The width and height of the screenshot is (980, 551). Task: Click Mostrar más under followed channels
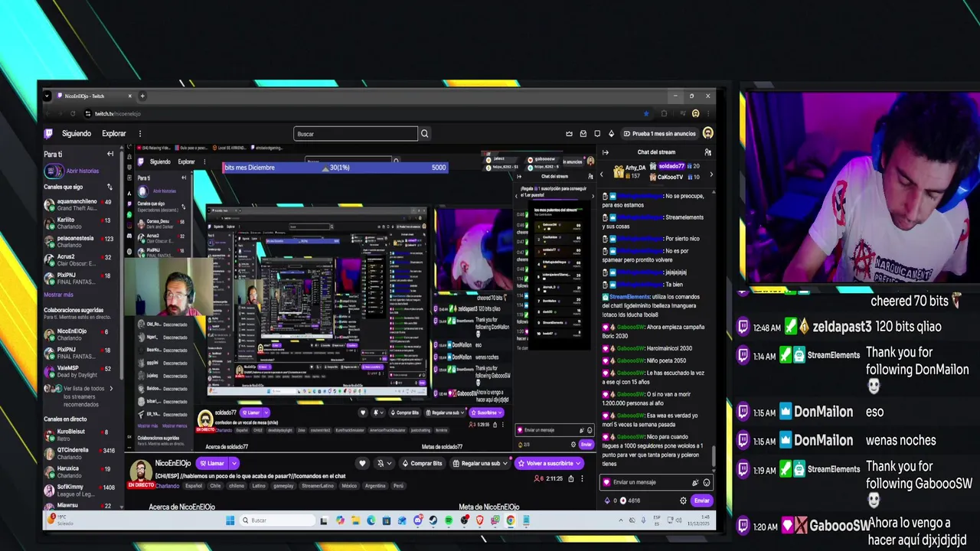coord(58,295)
